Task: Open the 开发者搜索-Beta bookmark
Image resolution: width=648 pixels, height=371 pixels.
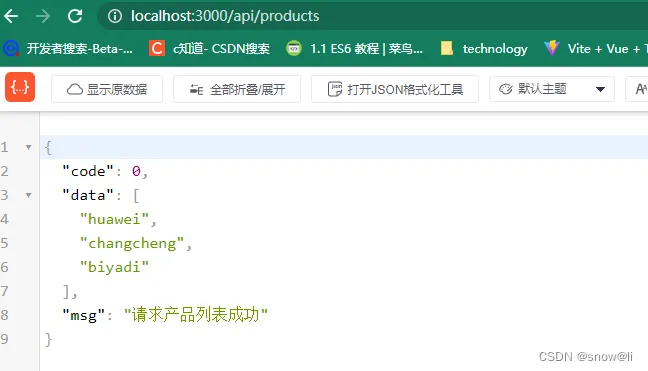Action: tap(68, 49)
